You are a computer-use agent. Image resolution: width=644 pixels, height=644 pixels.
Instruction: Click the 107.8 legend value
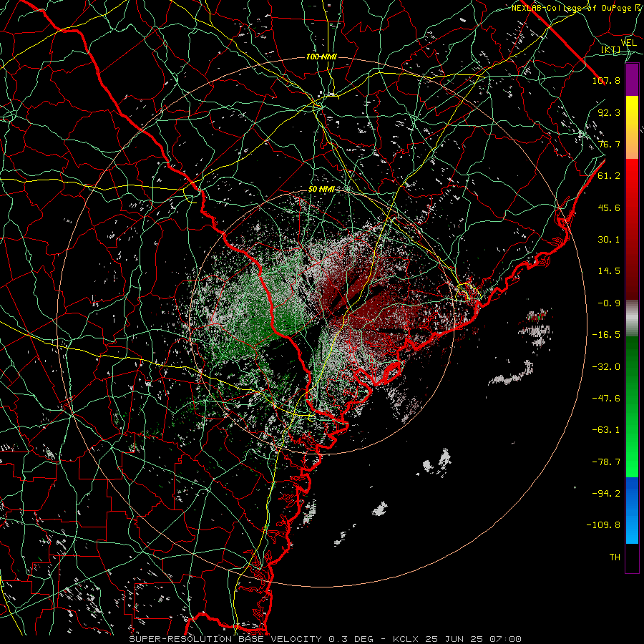coord(606,80)
